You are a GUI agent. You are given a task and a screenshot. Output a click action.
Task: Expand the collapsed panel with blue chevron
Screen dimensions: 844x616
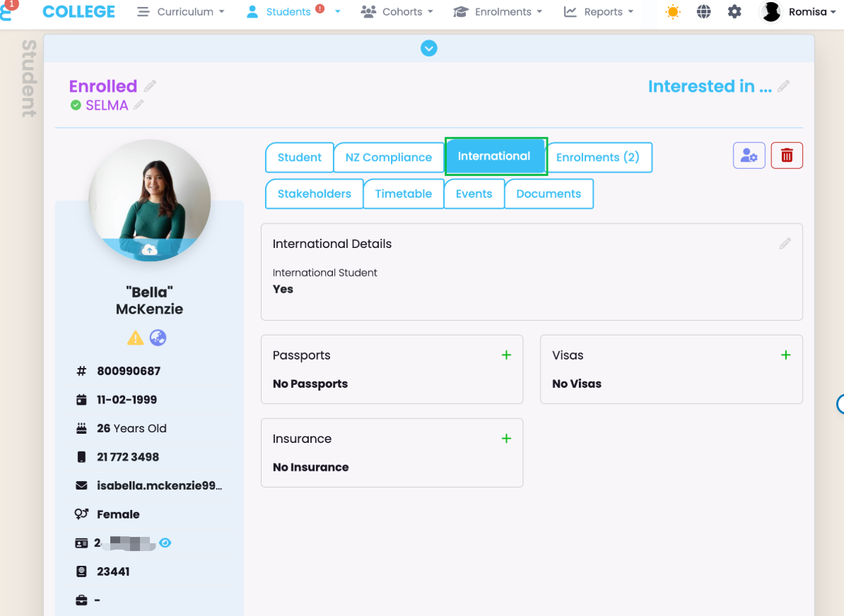(428, 48)
